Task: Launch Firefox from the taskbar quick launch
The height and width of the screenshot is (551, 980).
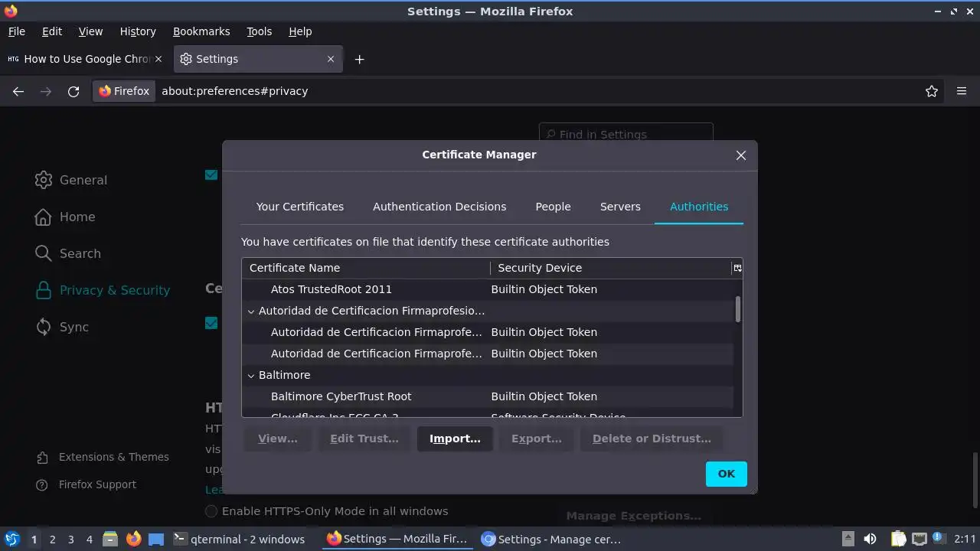Action: click(133, 539)
